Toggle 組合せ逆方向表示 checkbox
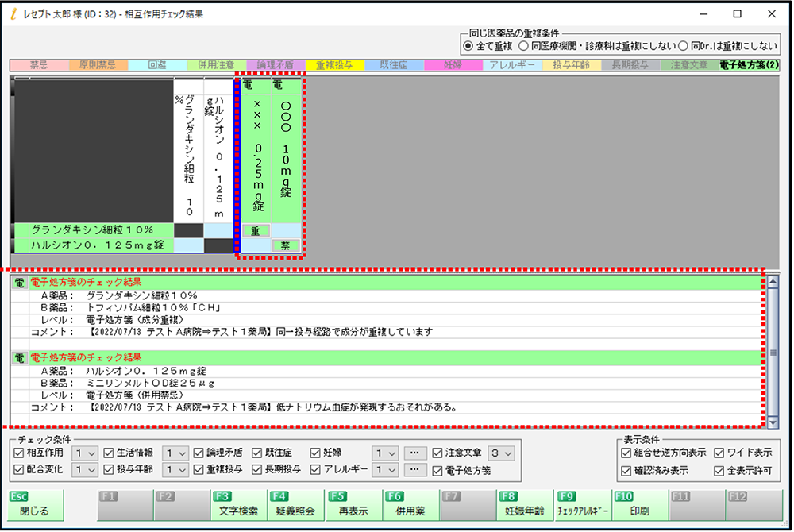This screenshot has height=532, width=794. 626,453
